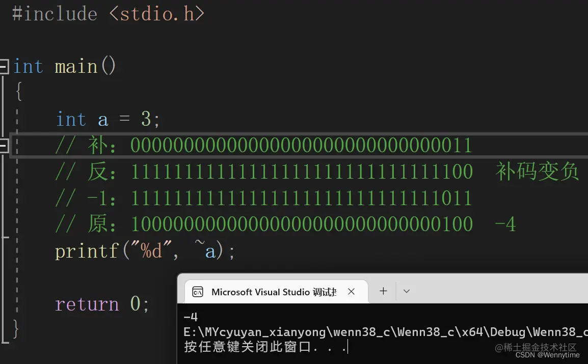Image resolution: width=588 pixels, height=364 pixels.
Task: Add a new terminal tab with plus
Action: click(x=383, y=291)
